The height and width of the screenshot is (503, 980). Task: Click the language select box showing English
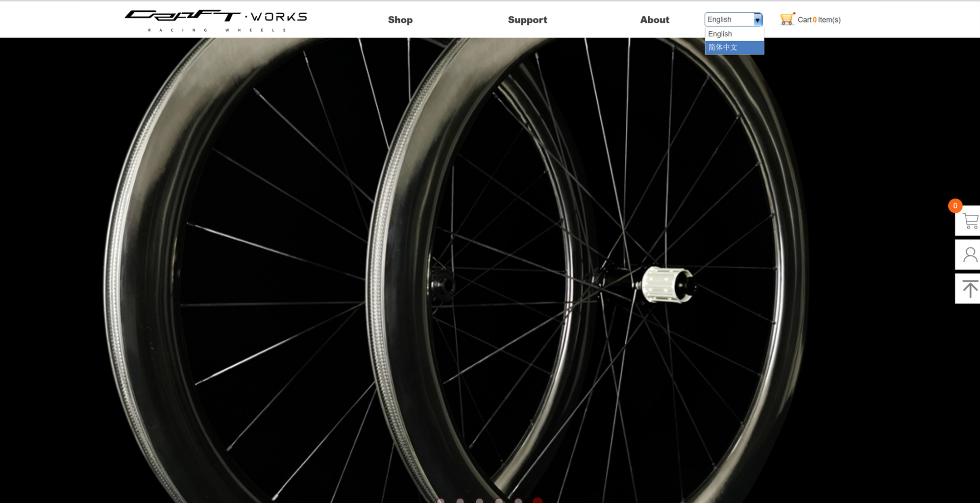pyautogui.click(x=734, y=20)
